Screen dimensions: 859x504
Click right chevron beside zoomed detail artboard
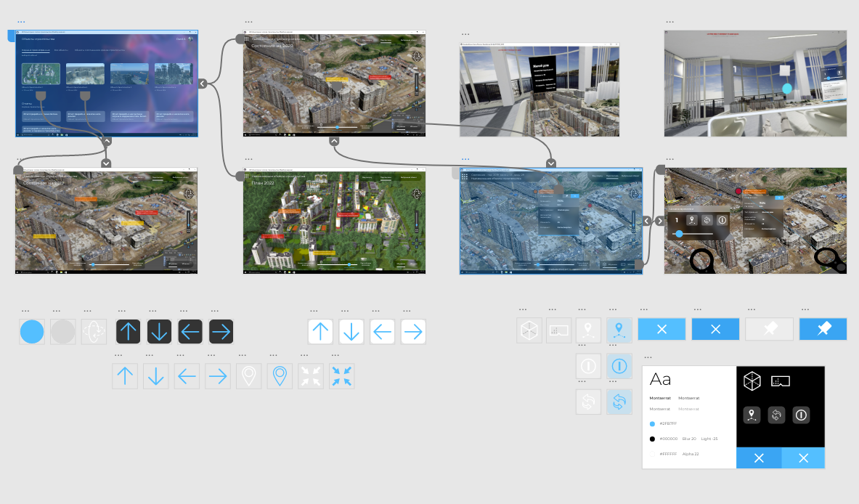[659, 221]
